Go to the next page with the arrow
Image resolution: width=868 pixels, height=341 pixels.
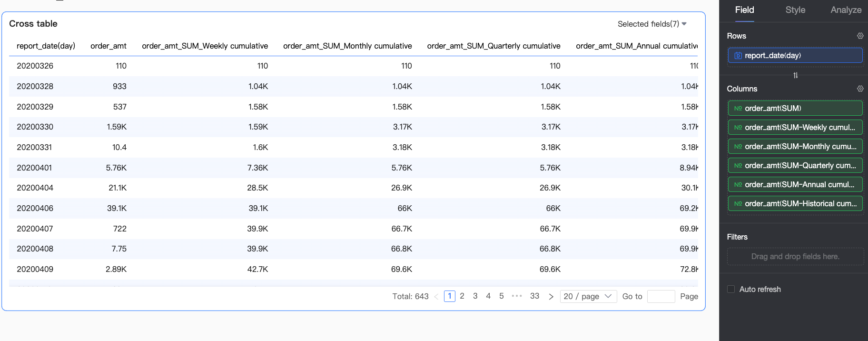tap(551, 296)
